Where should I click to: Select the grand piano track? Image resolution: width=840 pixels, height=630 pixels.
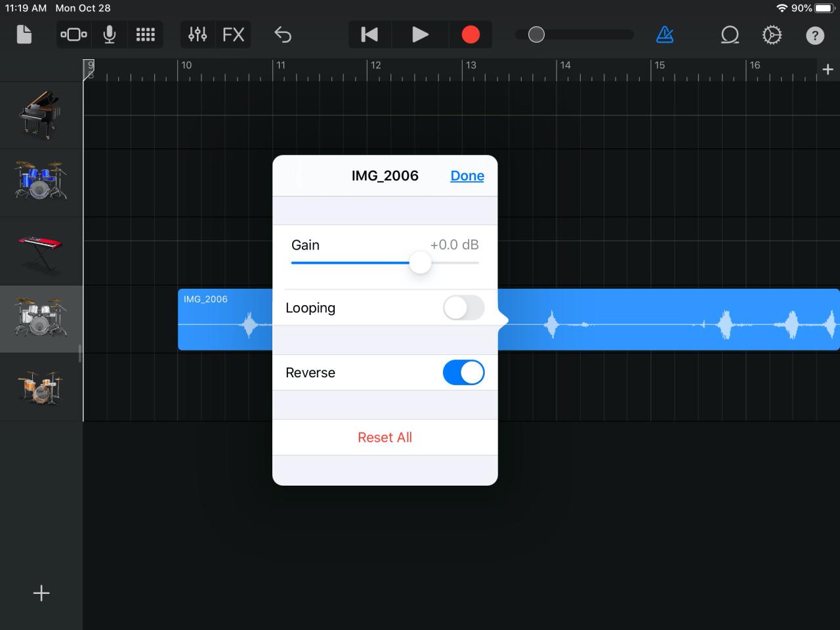click(x=40, y=115)
